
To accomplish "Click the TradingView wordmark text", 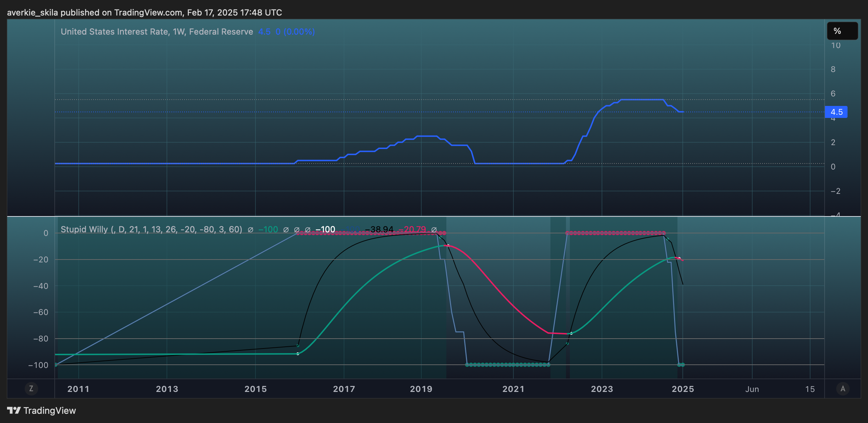I will tap(50, 411).
